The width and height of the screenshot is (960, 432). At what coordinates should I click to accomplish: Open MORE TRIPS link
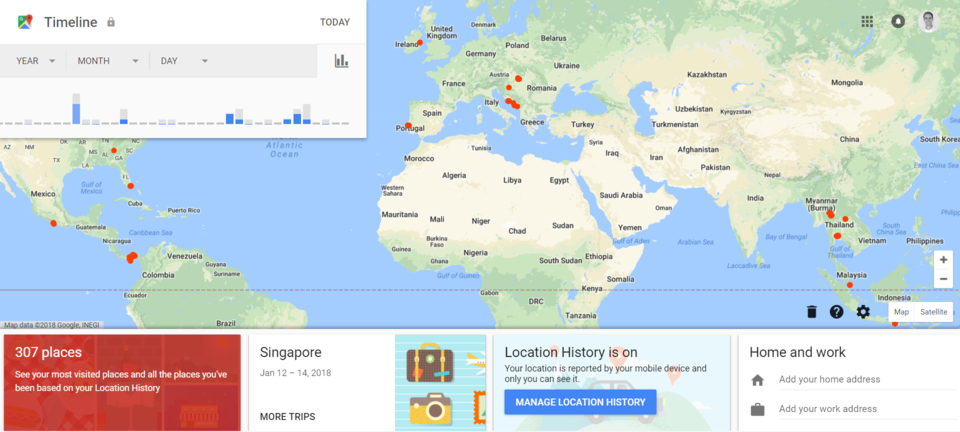coord(287,417)
